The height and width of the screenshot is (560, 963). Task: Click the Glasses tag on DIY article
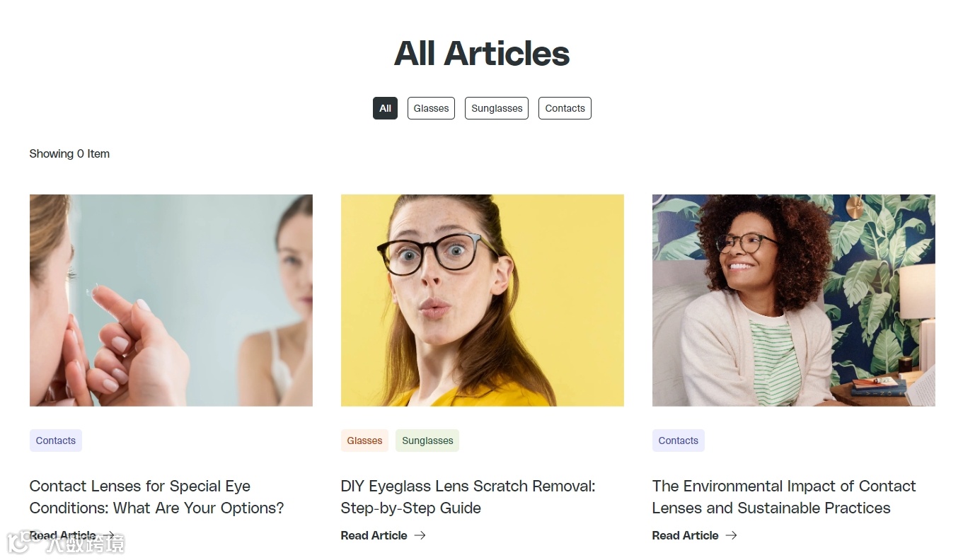pyautogui.click(x=364, y=441)
